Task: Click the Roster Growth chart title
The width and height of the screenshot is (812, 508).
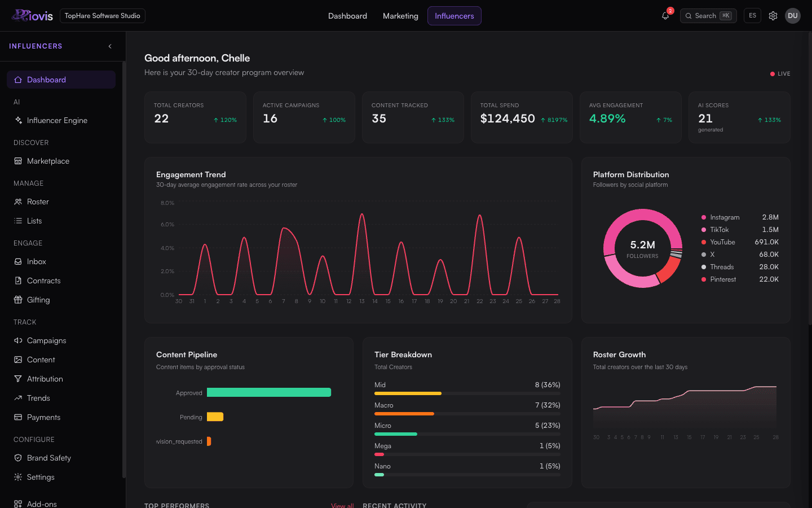Action: (x=619, y=354)
